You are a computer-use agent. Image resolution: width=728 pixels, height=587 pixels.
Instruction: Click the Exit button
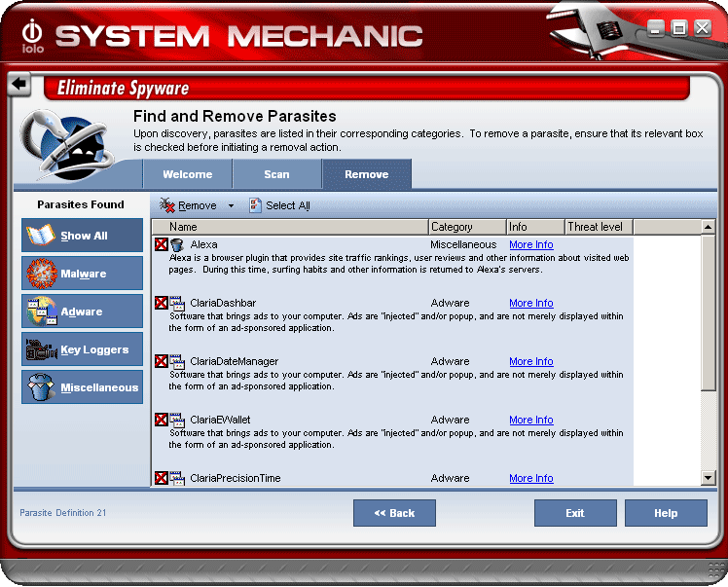click(575, 513)
